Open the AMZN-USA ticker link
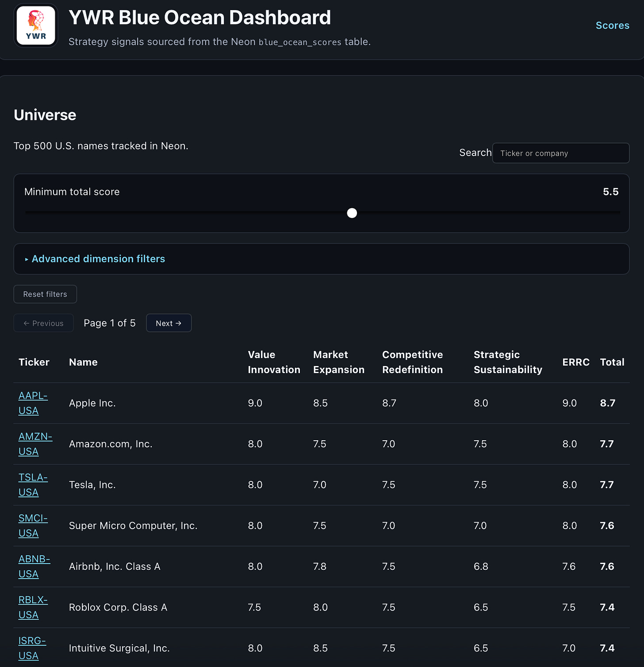 (35, 444)
